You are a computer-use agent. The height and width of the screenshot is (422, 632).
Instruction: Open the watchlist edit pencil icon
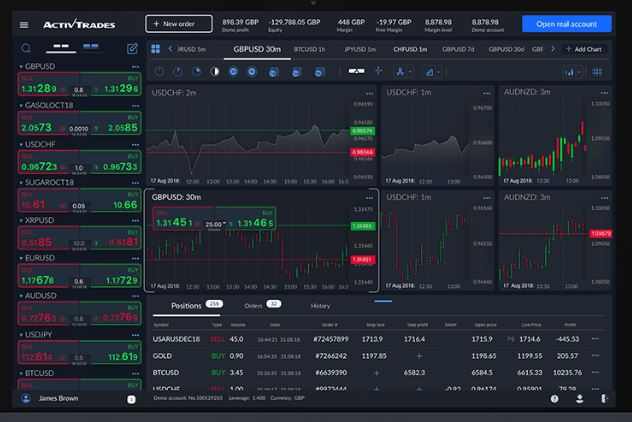(x=132, y=49)
